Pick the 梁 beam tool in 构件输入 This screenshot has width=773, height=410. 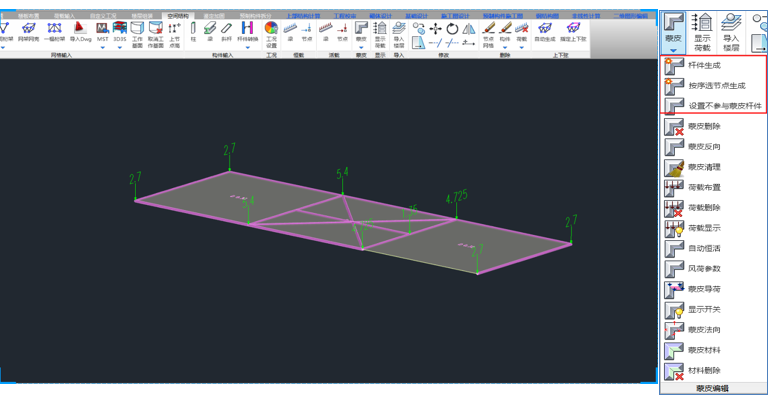point(210,32)
